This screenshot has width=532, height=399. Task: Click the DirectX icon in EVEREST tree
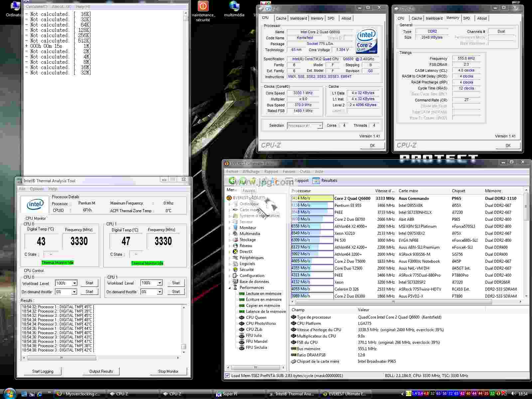tap(235, 252)
